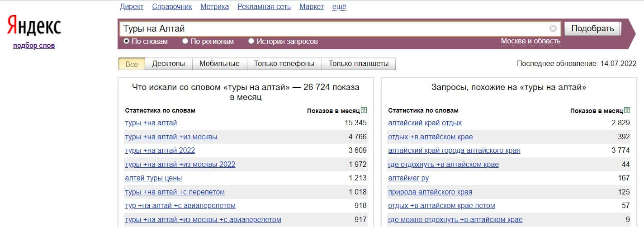The image size is (644, 227).
Task: Open similar query 'отдых +в алтайском крае летом'
Action: click(441, 206)
